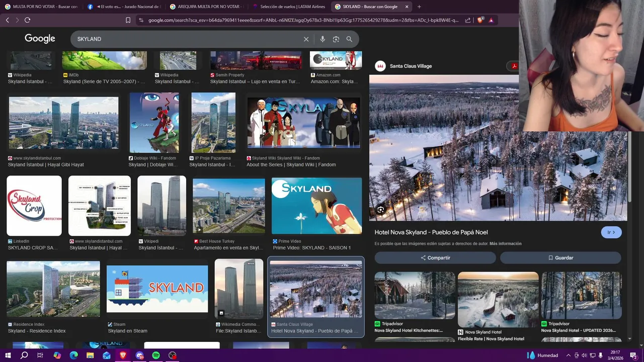Screen dimensions: 644x362
Task: Open large snowy hotel preview image
Action: [x=498, y=148]
